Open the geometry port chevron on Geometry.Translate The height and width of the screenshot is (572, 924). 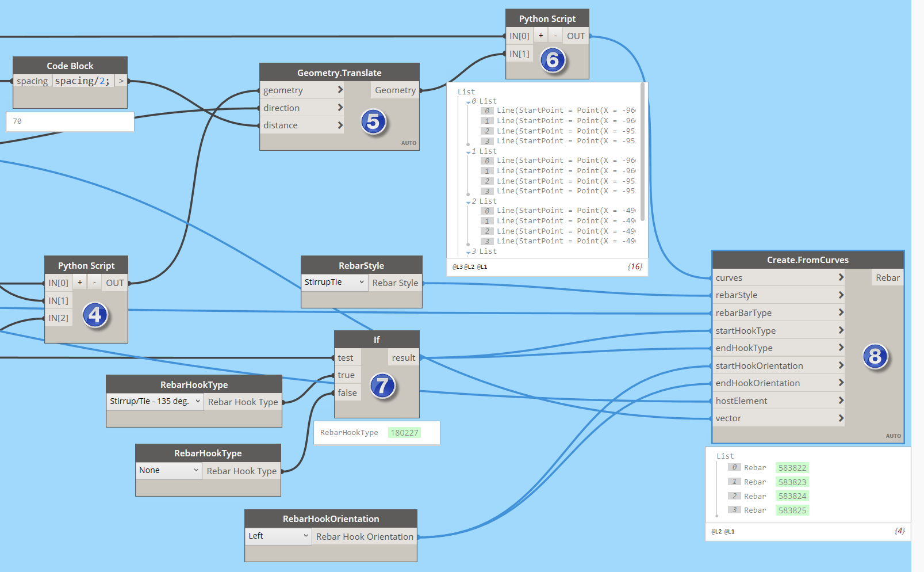[340, 90]
